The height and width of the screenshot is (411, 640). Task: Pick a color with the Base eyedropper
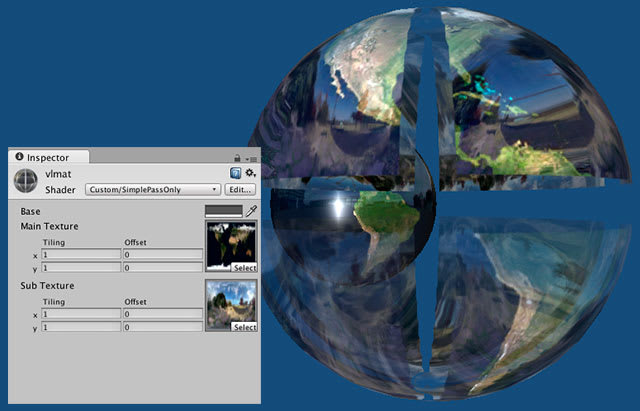252,211
